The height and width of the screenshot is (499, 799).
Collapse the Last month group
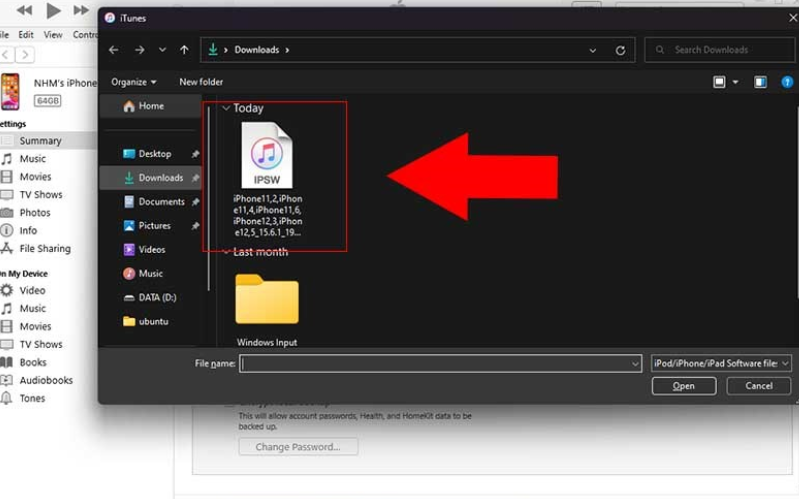(227, 252)
